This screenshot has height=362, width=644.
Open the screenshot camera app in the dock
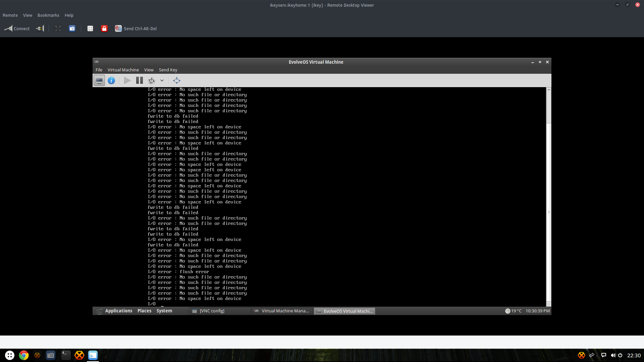tap(51, 355)
